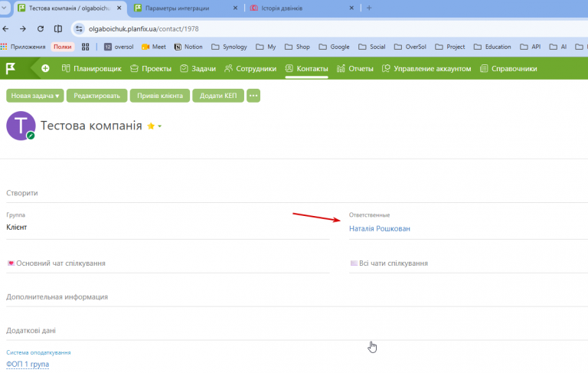Close the Тестова компанія tab
Viewport: 588px width, 373px height.
coord(119,8)
